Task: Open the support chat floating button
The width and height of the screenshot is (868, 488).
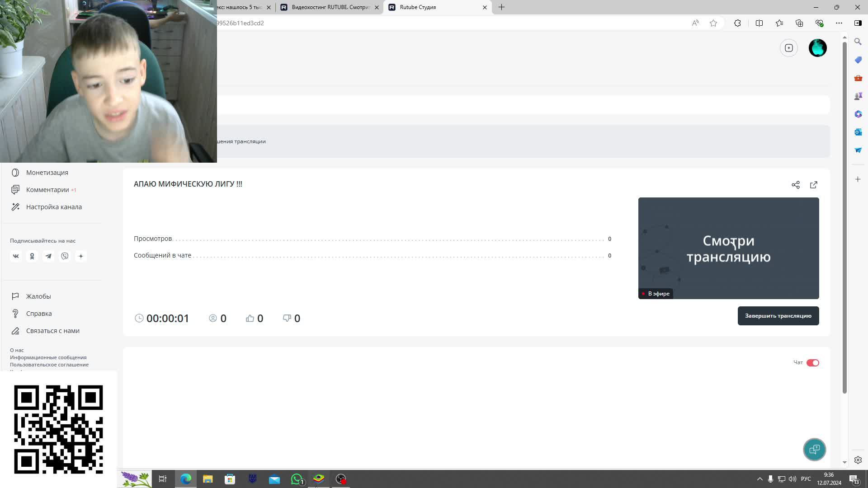Action: click(x=814, y=450)
